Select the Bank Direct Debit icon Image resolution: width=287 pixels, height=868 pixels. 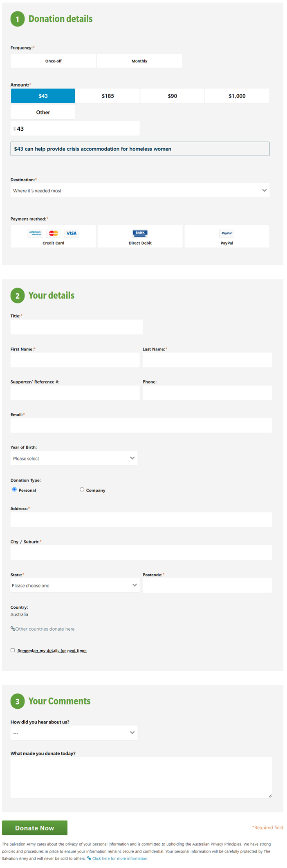[x=140, y=233]
